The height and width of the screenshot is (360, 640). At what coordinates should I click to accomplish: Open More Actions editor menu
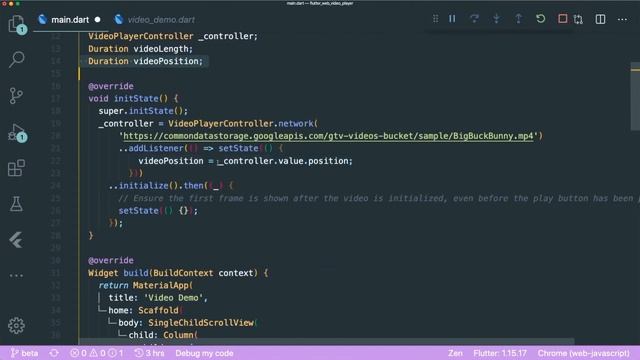click(622, 19)
